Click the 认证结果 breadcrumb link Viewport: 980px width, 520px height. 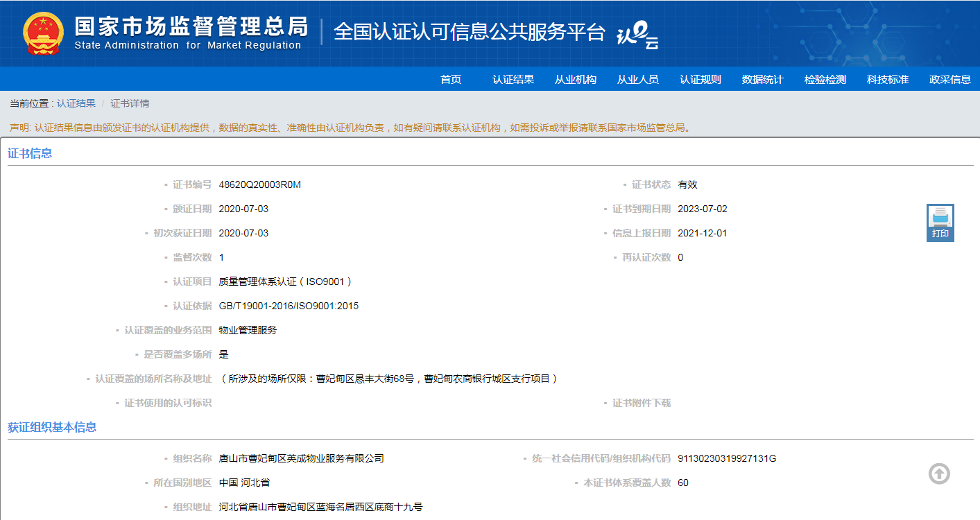pos(76,103)
